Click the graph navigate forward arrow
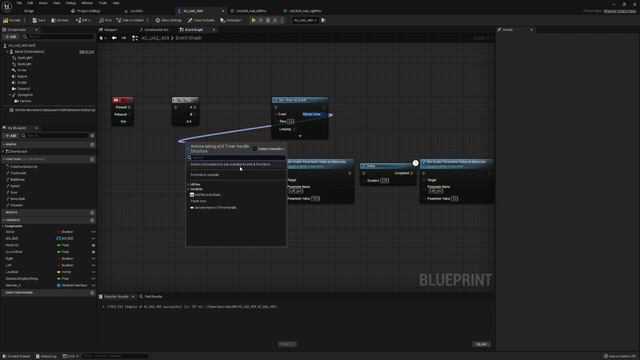The height and width of the screenshot is (360, 640). coord(124,38)
